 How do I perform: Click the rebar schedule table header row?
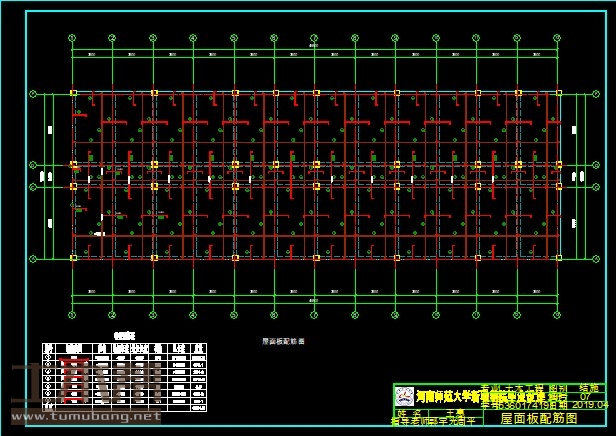pyautogui.click(x=124, y=347)
